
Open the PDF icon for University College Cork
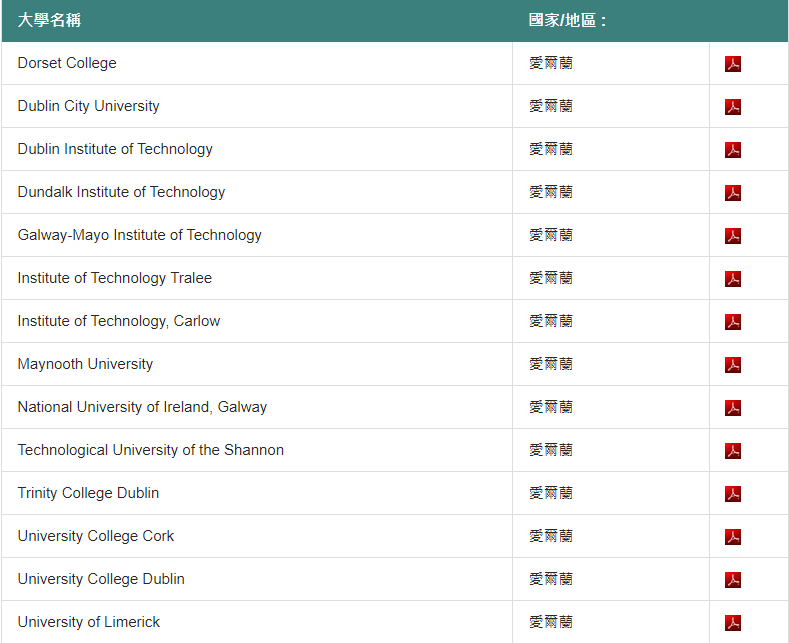pos(733,537)
